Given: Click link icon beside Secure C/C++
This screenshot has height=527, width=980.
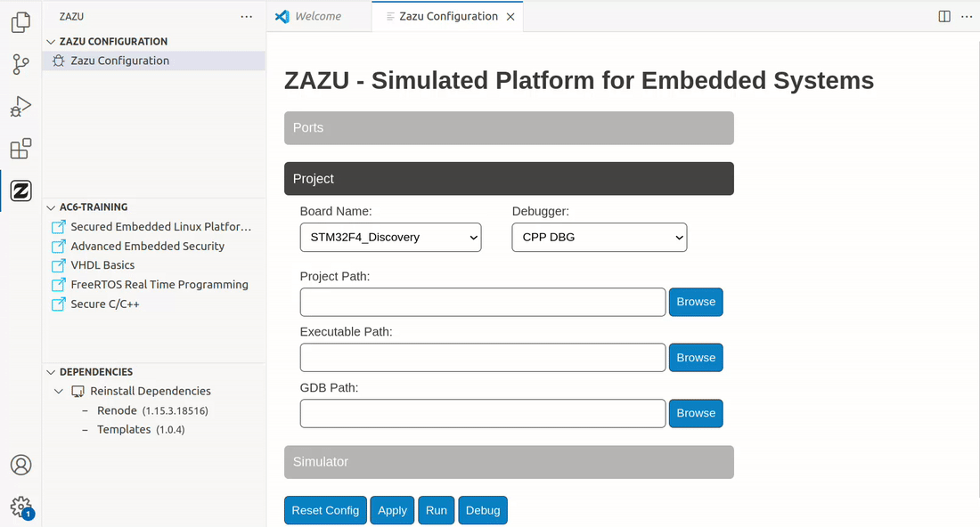Looking at the screenshot, I should point(58,304).
